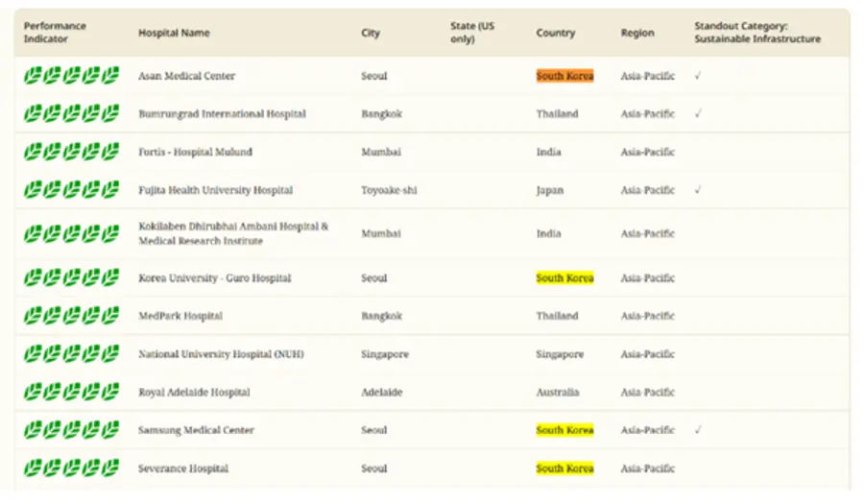Click the leaf rating for Royal Adelaide Hospital

click(71, 393)
